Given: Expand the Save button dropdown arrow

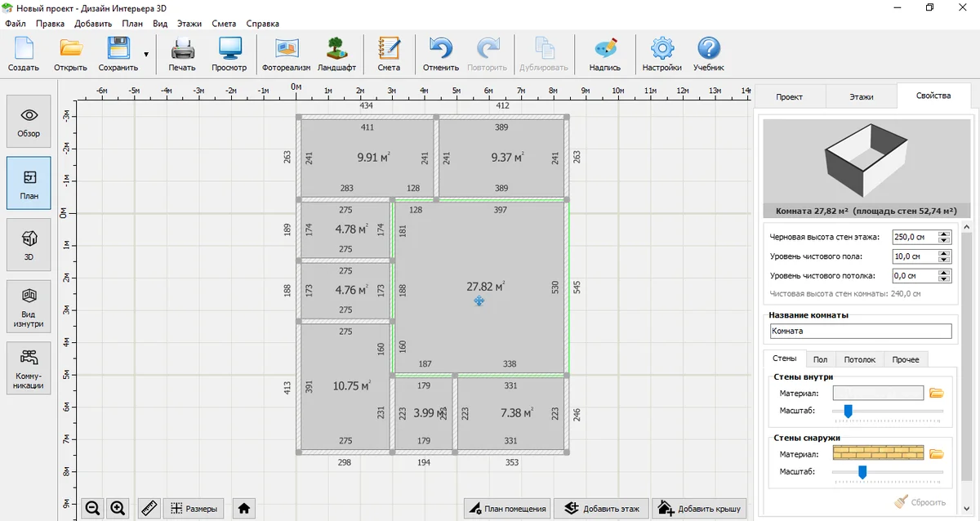Looking at the screenshot, I should tap(146, 55).
